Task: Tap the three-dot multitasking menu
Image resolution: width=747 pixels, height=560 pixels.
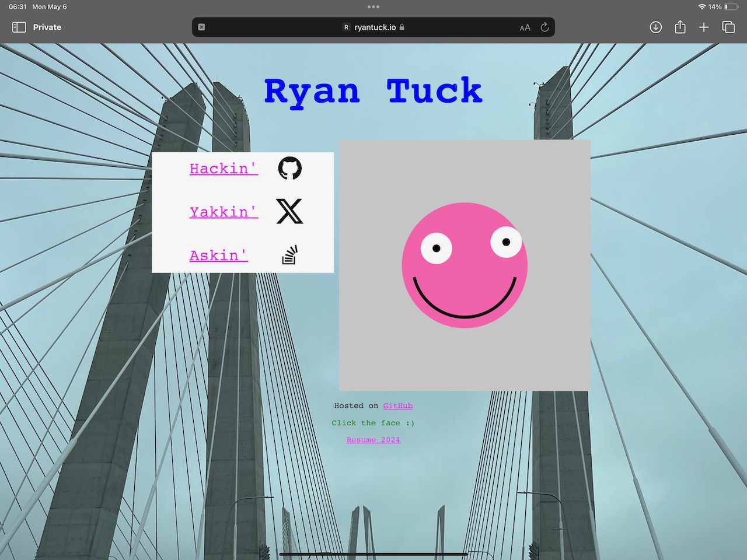Action: click(x=373, y=7)
